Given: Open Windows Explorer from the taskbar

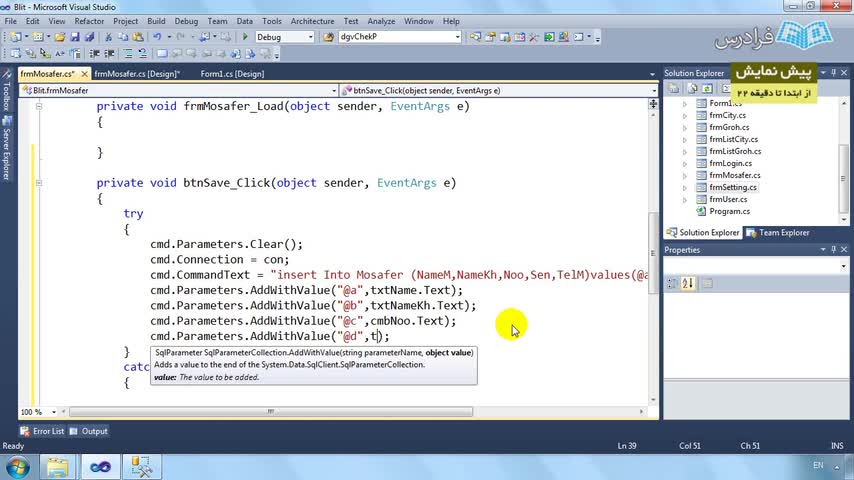Looking at the screenshot, I should click(57, 467).
